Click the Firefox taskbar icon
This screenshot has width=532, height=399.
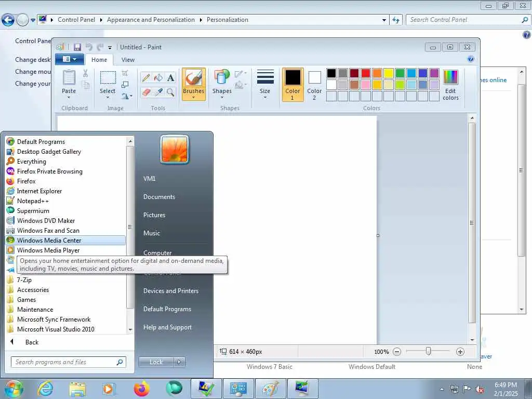pyautogui.click(x=141, y=389)
